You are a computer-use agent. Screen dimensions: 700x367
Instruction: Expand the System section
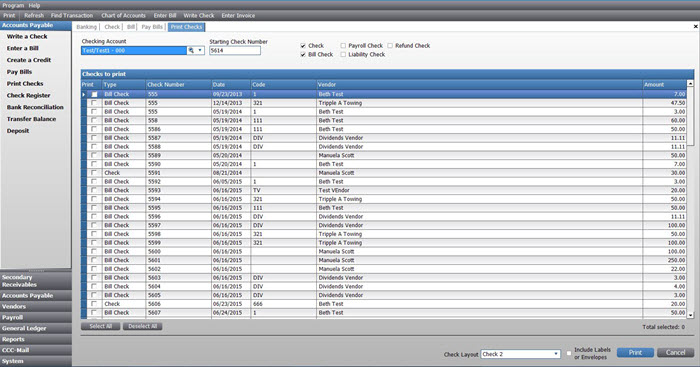click(x=36, y=361)
